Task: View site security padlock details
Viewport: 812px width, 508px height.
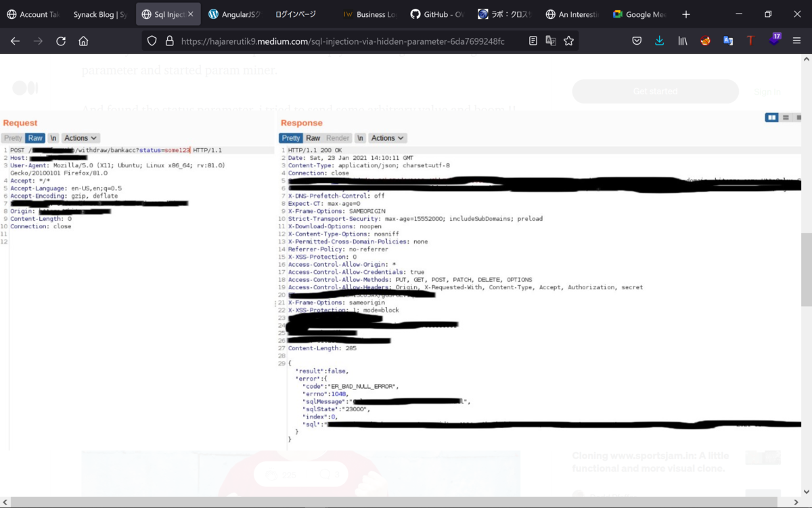Action: [169, 41]
